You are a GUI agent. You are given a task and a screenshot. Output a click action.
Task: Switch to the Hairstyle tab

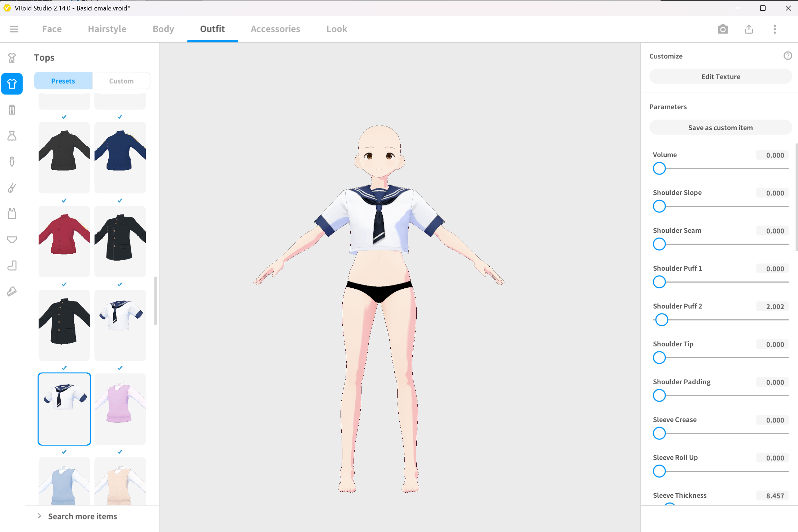[x=107, y=29]
